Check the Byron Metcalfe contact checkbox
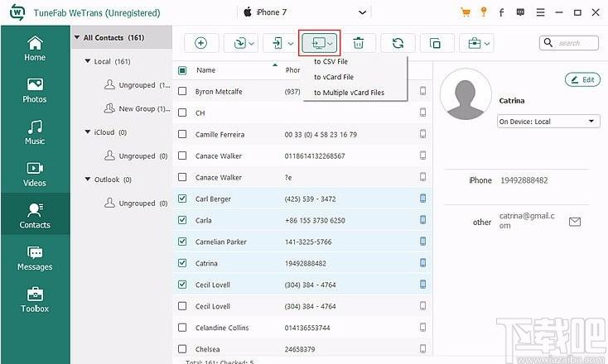 (182, 91)
